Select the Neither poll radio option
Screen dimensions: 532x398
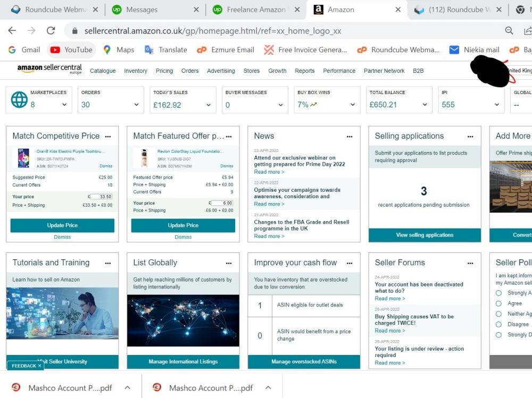click(x=498, y=314)
